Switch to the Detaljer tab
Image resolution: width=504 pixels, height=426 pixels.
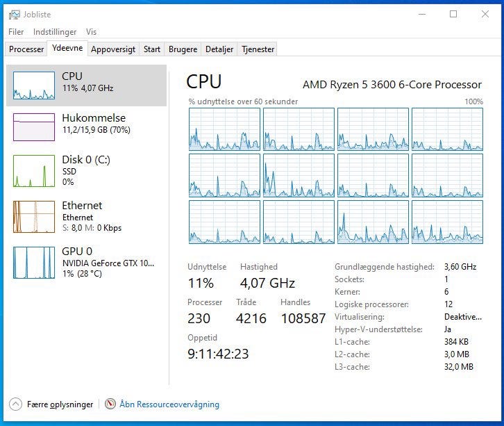click(219, 49)
